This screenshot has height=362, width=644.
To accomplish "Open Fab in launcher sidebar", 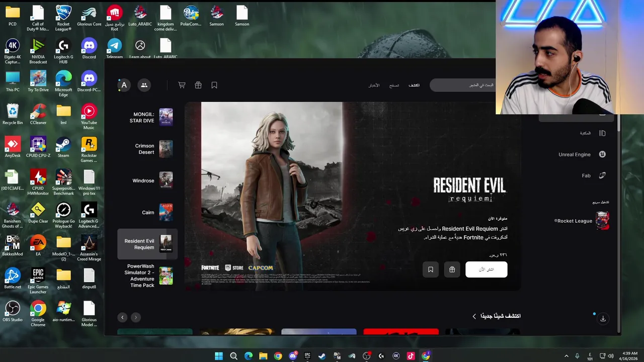I will pos(594,175).
